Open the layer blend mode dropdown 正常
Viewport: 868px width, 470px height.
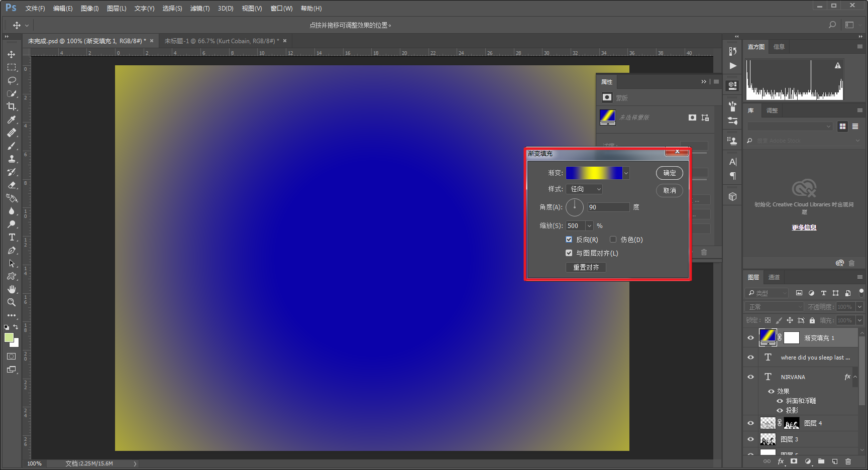pos(775,307)
